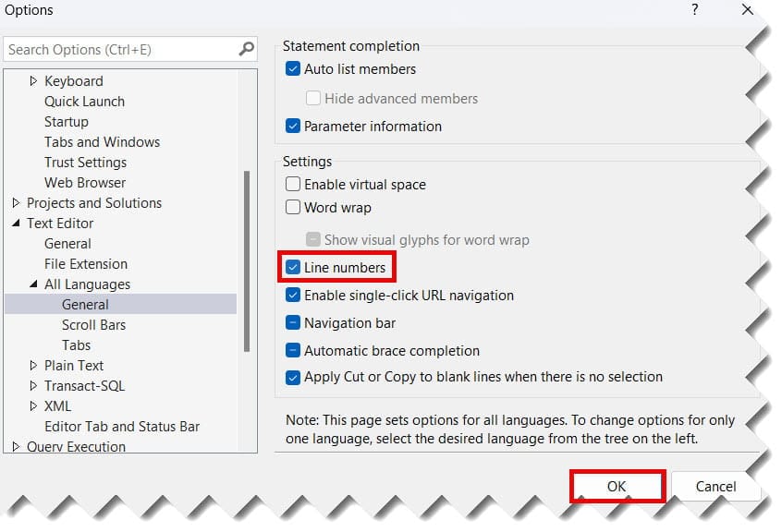782x532 pixels.
Task: Enable virtual space
Action: (293, 185)
